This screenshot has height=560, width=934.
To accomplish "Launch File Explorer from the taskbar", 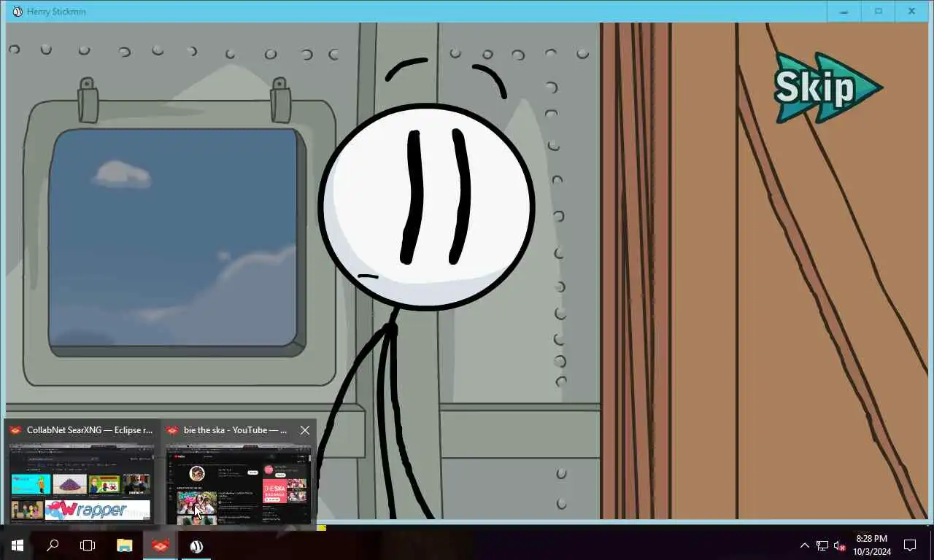I will coord(125,545).
